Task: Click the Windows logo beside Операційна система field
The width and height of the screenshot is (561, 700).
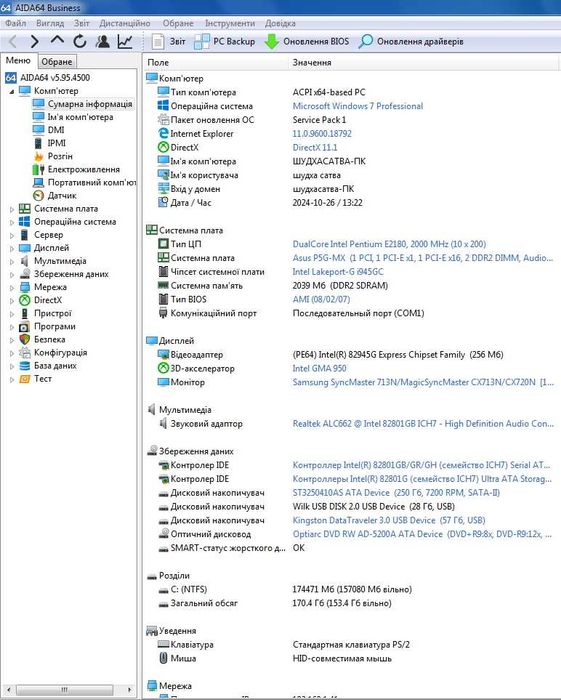Action: pyautogui.click(x=163, y=106)
